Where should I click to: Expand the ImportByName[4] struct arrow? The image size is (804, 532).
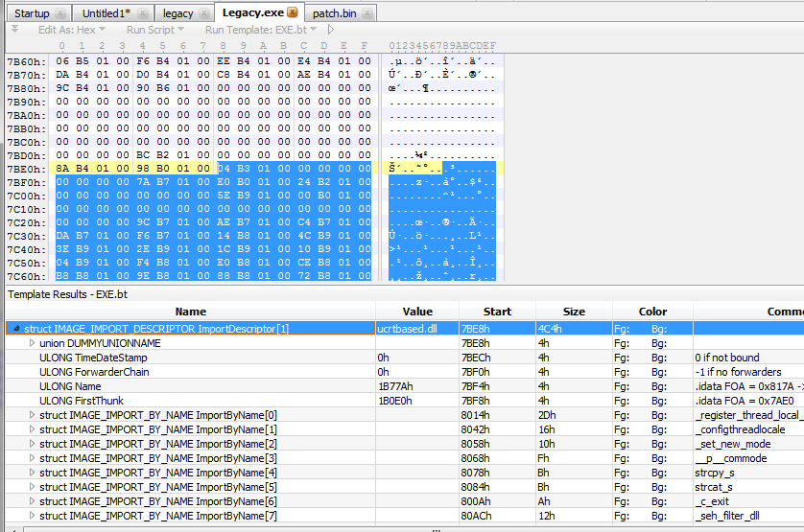click(32, 473)
